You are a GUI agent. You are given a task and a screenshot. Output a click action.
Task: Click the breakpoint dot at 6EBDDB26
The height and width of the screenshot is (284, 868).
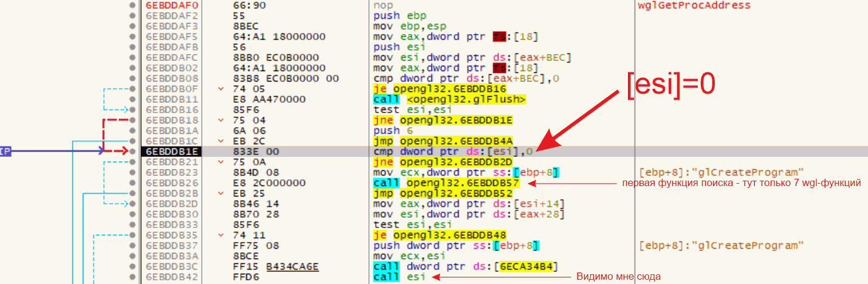[132, 183]
